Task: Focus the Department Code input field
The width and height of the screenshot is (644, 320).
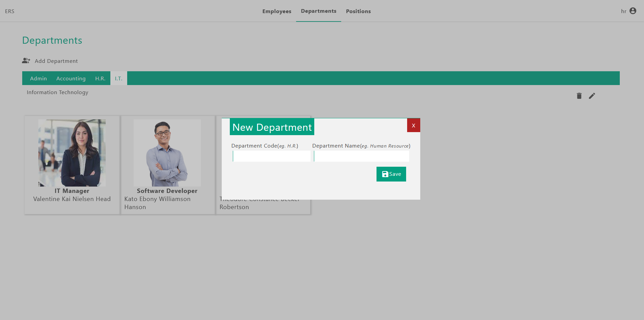Action: [271, 156]
